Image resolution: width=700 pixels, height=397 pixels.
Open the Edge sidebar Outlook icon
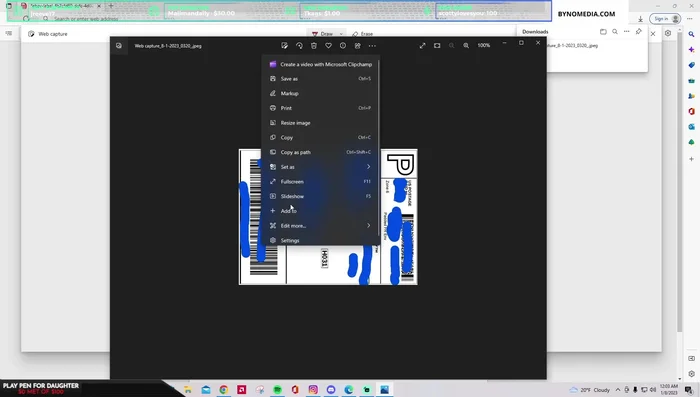coord(692,127)
